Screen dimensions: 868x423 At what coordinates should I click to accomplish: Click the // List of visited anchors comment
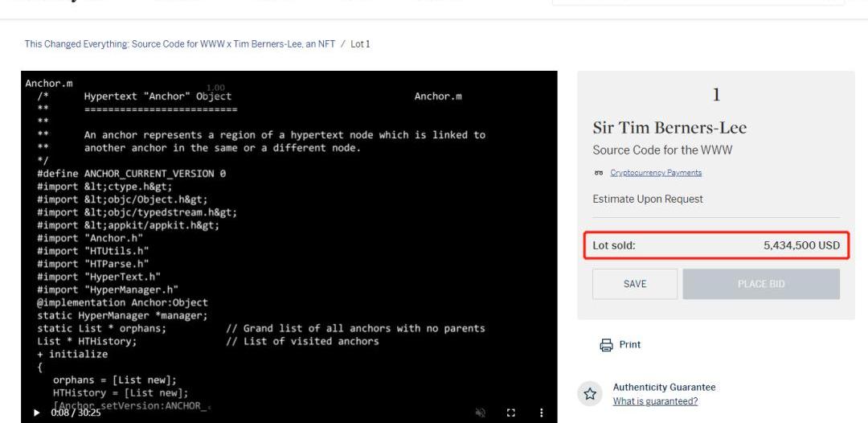pos(302,342)
